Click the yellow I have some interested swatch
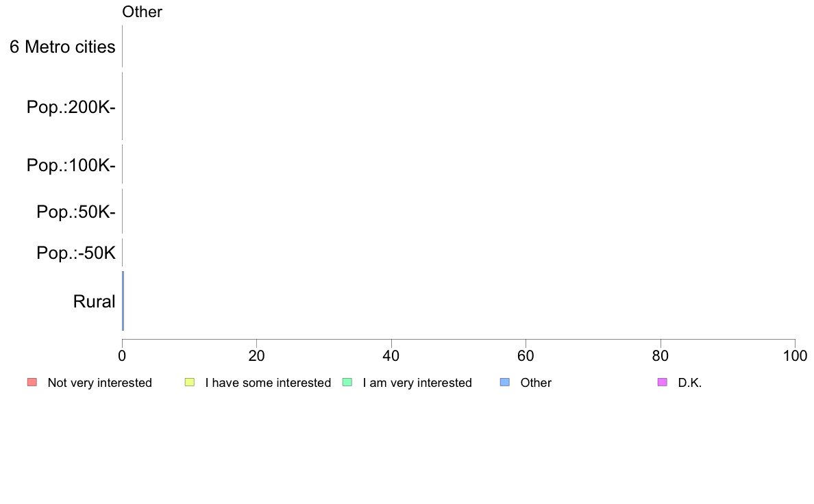814x504 pixels. click(190, 383)
